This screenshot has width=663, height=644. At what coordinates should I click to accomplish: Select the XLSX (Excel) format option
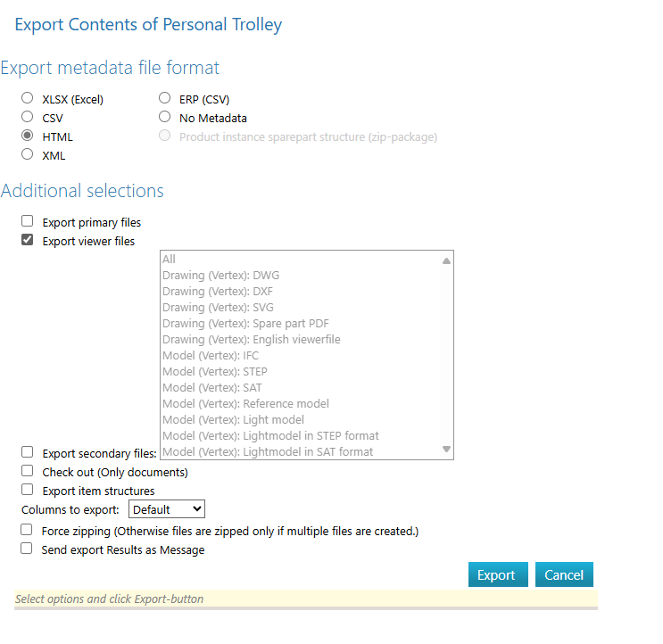28,99
